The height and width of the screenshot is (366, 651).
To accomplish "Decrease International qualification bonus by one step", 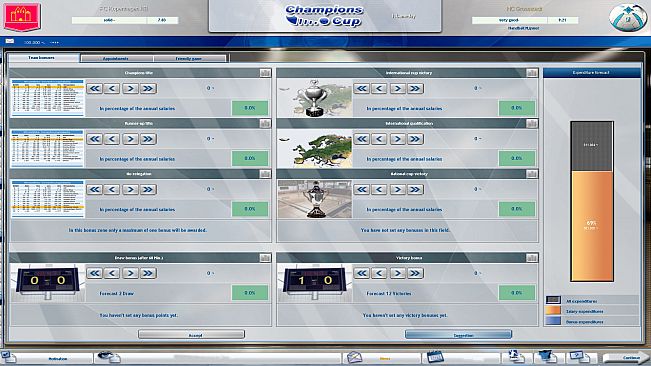I will [379, 139].
